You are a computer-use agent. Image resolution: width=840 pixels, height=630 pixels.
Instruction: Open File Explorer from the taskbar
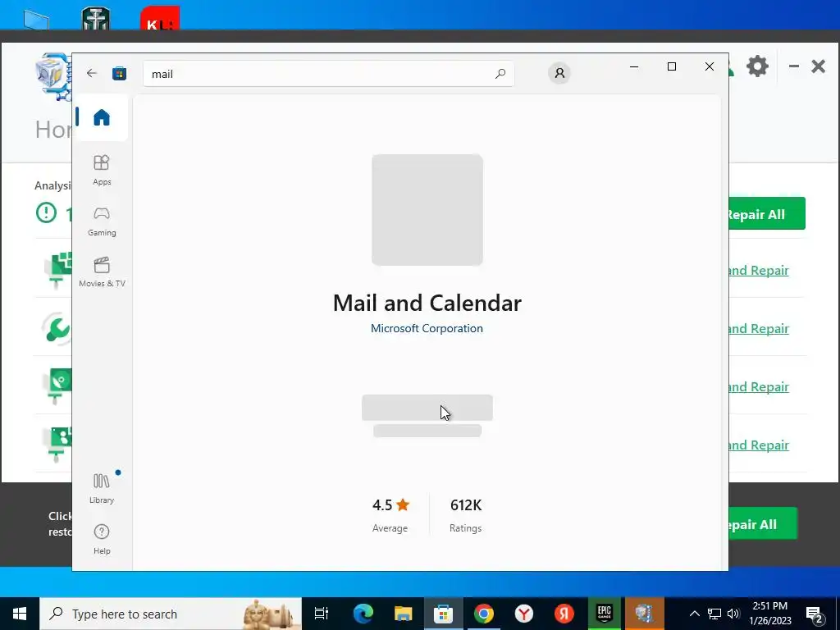pyautogui.click(x=403, y=614)
